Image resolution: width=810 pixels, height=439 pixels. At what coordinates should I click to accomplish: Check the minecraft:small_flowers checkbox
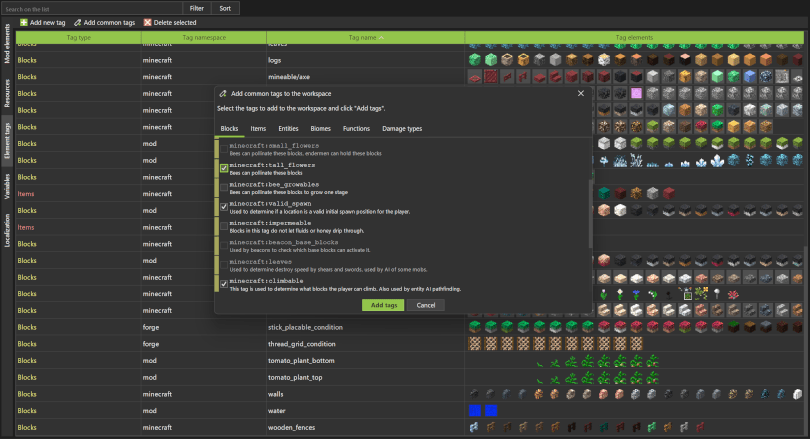[224, 149]
